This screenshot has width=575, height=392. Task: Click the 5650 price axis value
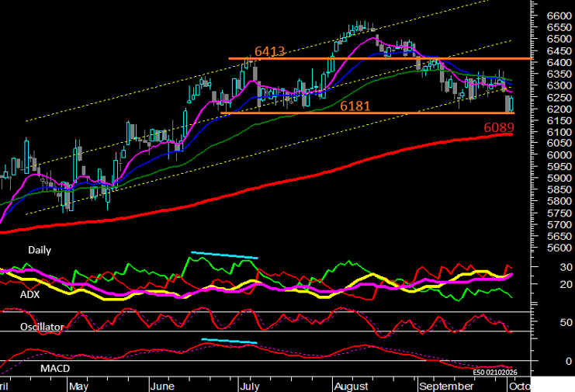(x=559, y=237)
